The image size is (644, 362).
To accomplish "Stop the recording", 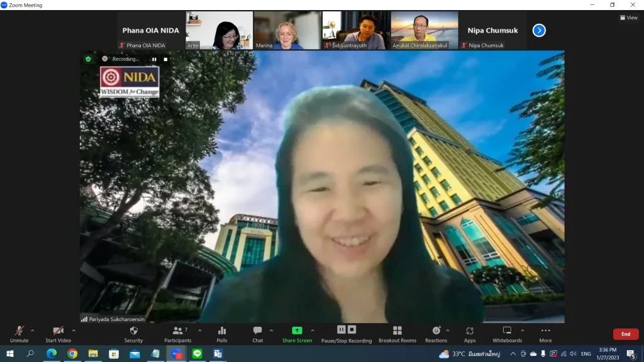I will 351,328.
